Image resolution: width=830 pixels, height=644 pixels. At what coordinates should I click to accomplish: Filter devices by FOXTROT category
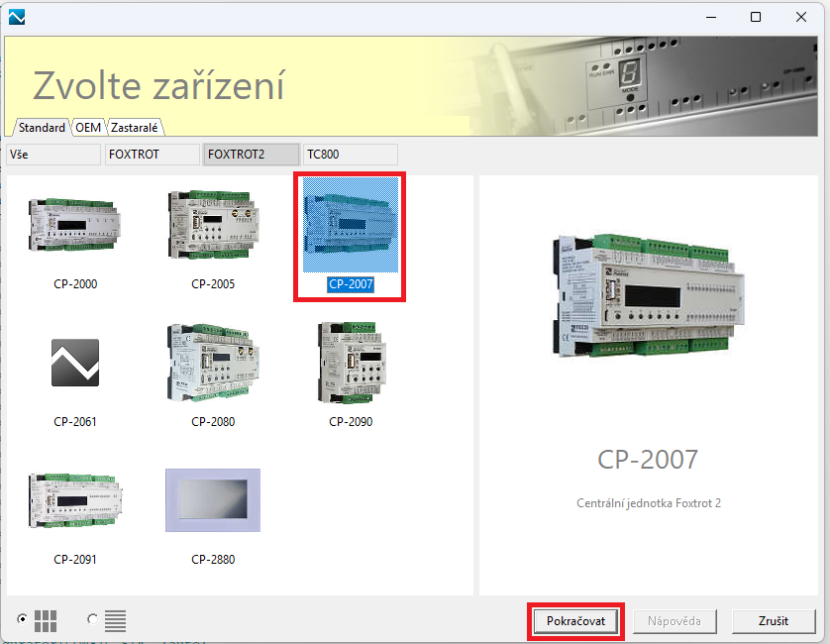pyautogui.click(x=152, y=155)
